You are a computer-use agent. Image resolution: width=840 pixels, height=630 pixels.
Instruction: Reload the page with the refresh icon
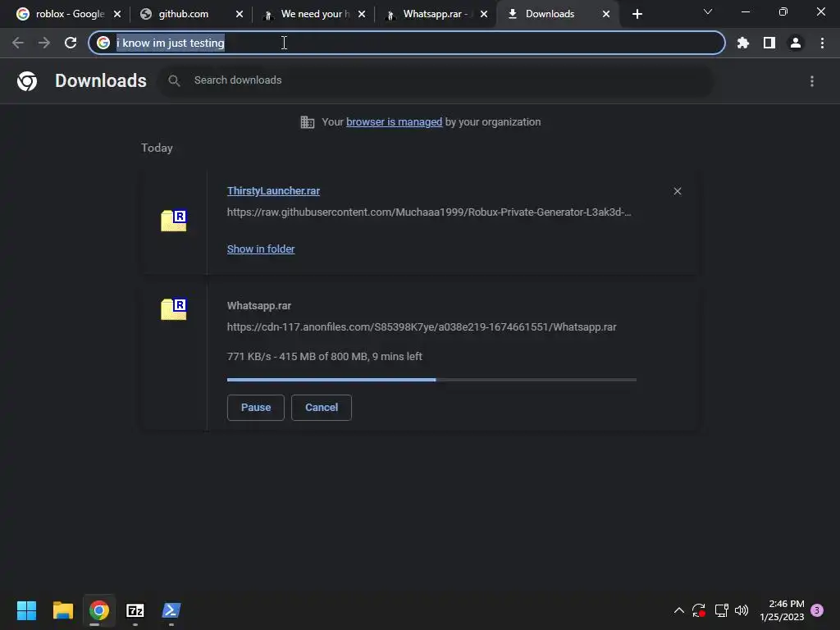pos(71,43)
